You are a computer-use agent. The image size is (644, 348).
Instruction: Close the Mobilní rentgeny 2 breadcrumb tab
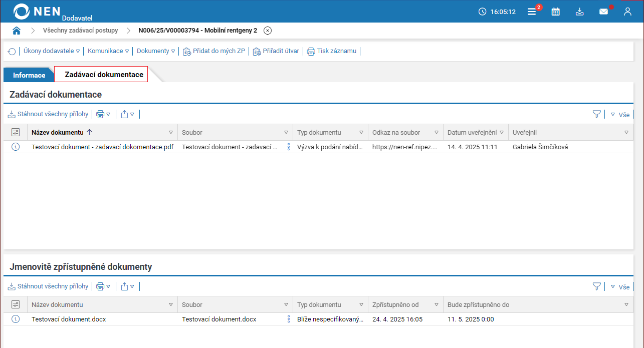click(268, 31)
